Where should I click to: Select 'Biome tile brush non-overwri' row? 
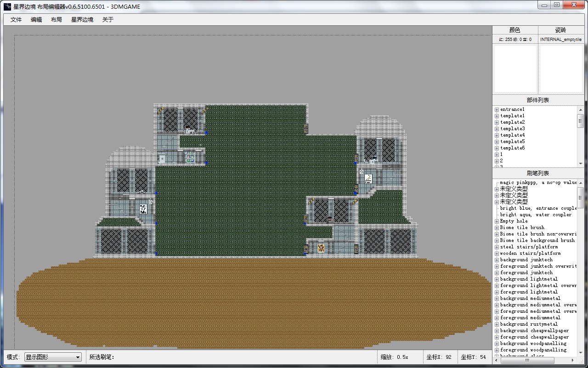tap(538, 234)
